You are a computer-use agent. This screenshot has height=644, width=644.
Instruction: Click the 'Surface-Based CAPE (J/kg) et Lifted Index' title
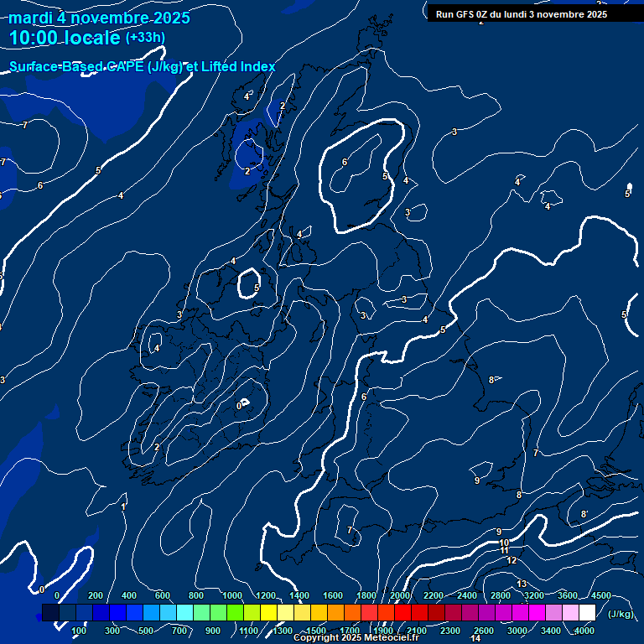pos(142,66)
